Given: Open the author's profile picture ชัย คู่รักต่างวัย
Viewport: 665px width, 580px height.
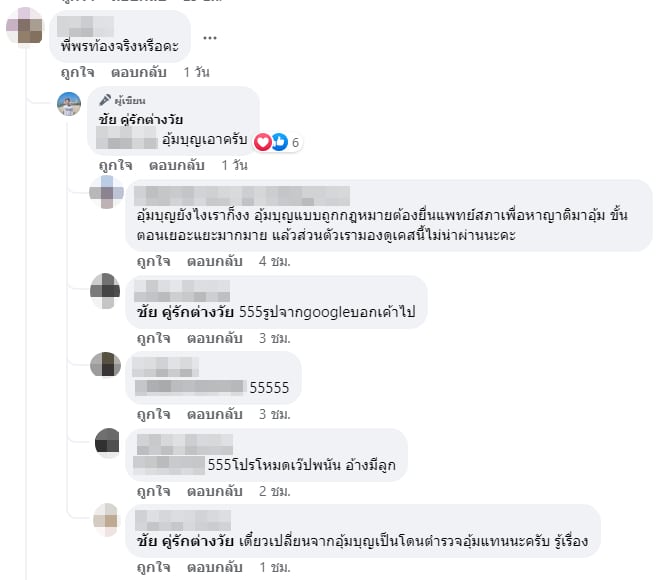Looking at the screenshot, I should 69,104.
